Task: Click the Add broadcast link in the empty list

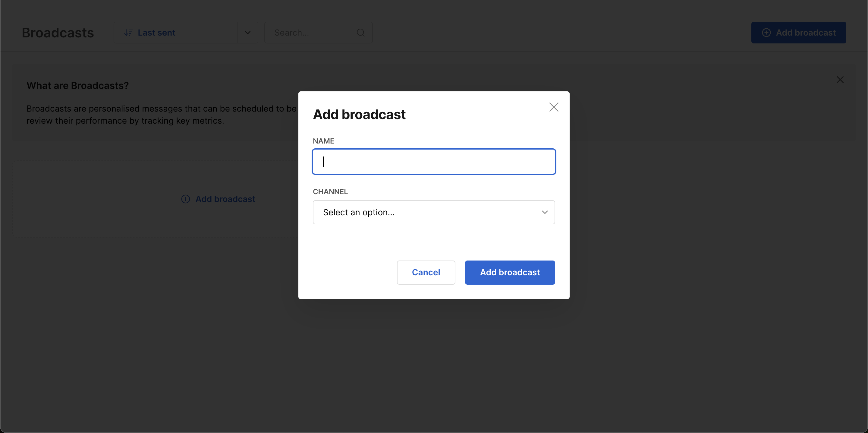Action: (x=225, y=199)
